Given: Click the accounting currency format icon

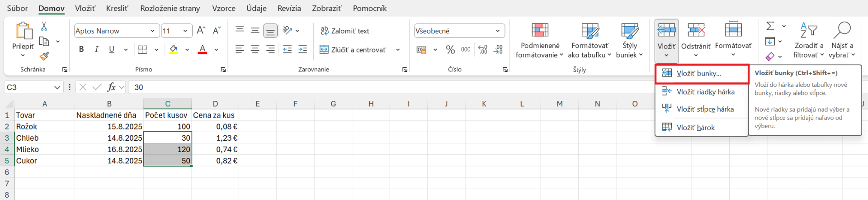Looking at the screenshot, I should (x=421, y=50).
